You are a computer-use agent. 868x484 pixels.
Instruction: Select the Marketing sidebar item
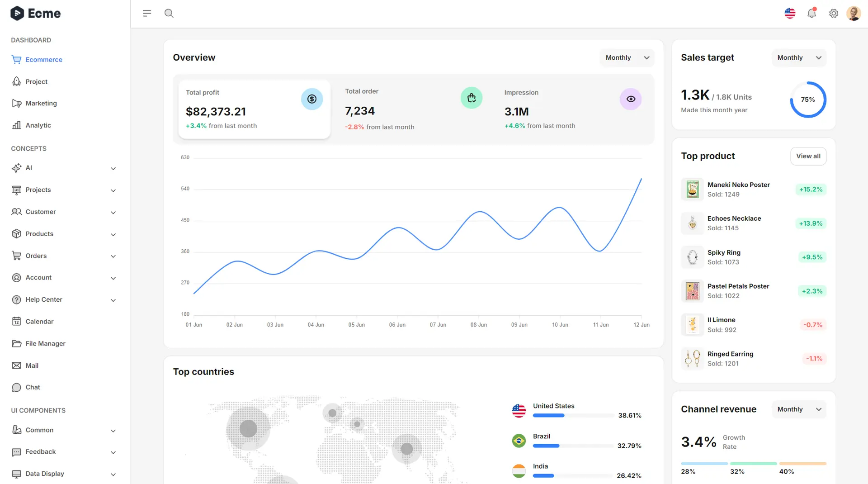[41, 103]
